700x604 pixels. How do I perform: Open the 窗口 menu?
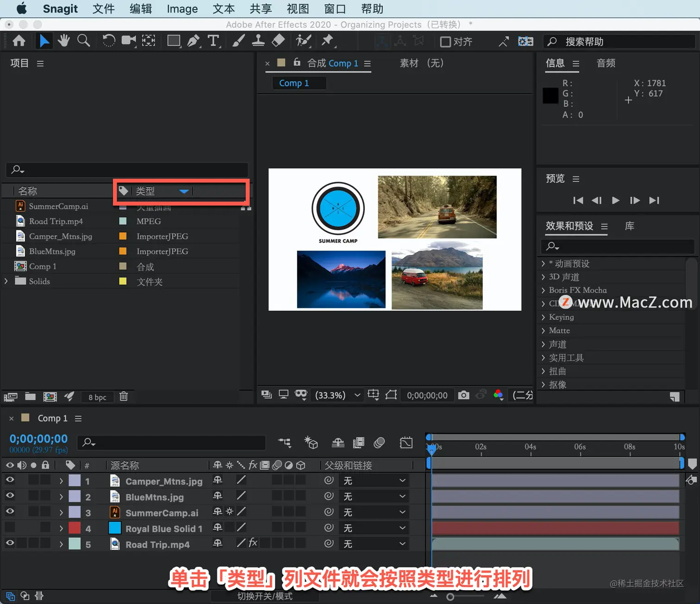[335, 9]
